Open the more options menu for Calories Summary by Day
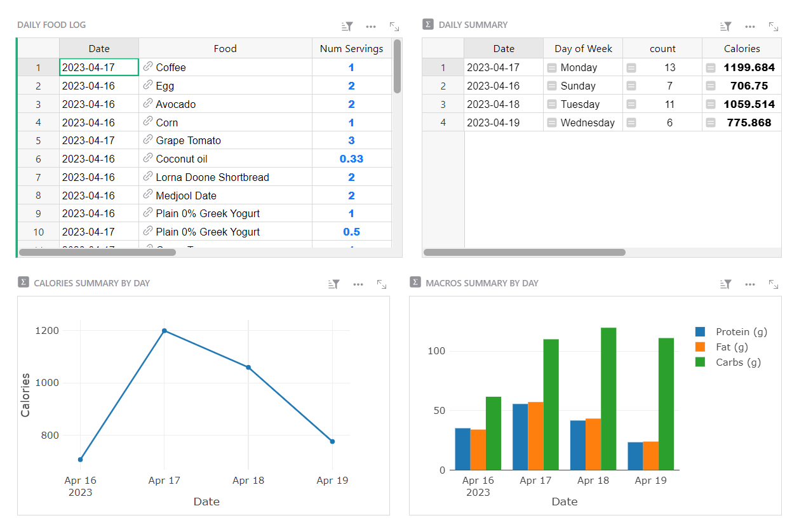The width and height of the screenshot is (799, 532). click(x=358, y=284)
